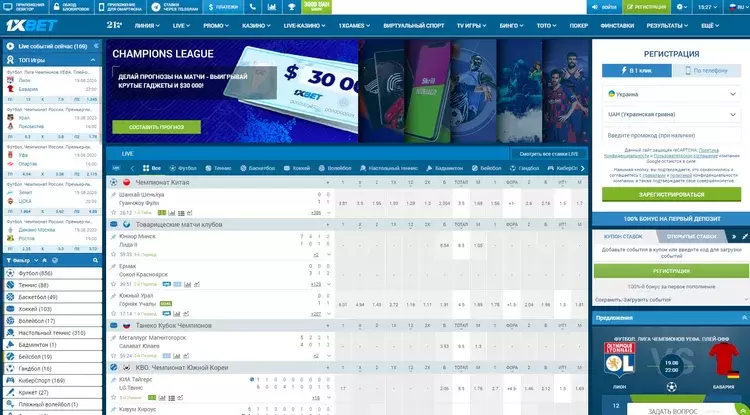The image size is (750, 415).
Task: Log in with Войти button
Action: (604, 7)
